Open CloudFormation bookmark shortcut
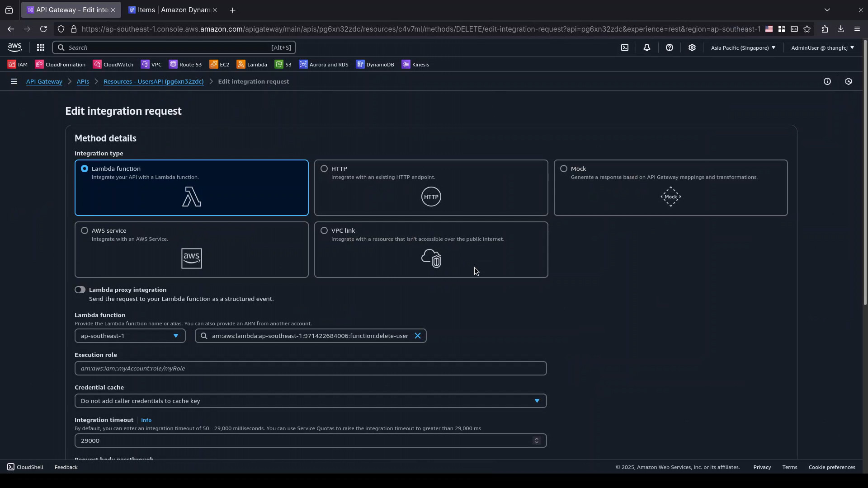 (60, 65)
